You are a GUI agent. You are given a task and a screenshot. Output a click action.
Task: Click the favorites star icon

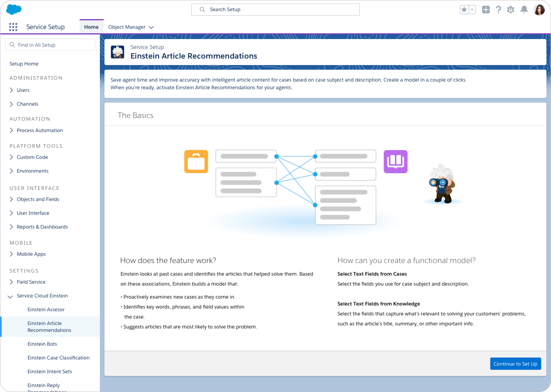click(x=464, y=10)
